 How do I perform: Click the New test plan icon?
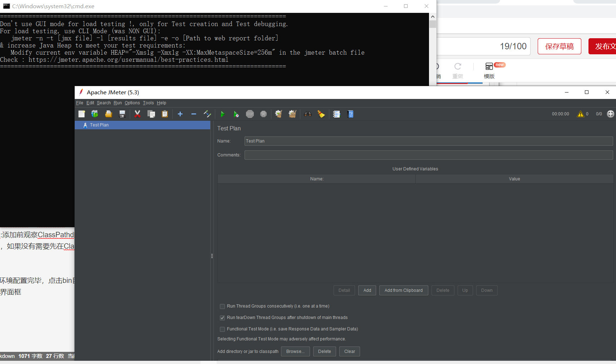click(x=82, y=114)
